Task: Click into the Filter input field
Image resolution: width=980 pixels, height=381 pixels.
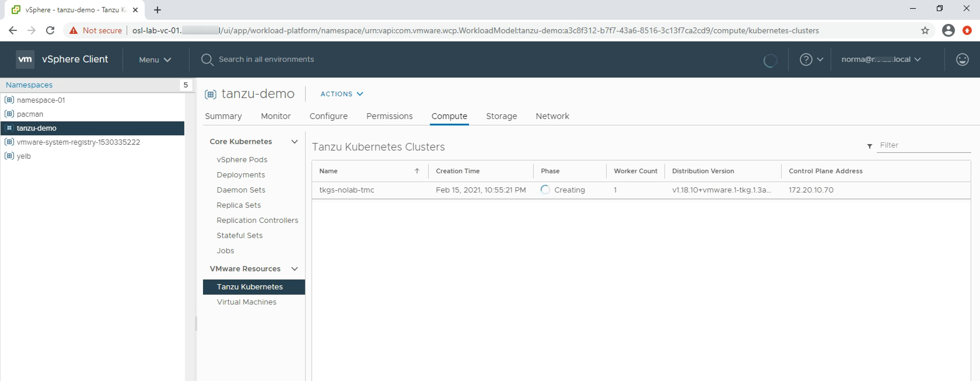Action: click(923, 145)
